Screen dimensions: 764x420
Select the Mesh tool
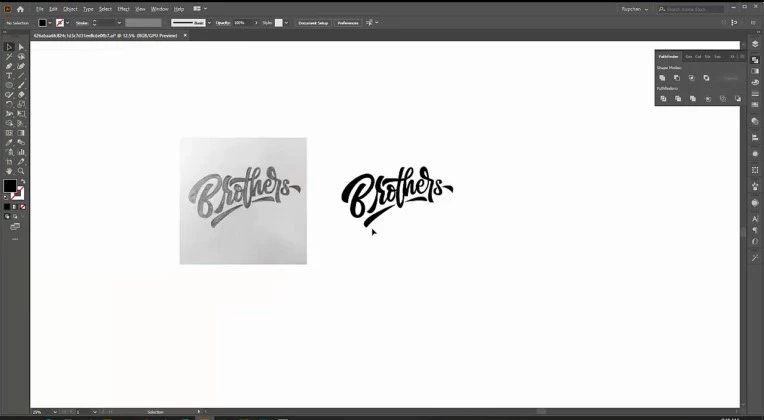pyautogui.click(x=9, y=133)
